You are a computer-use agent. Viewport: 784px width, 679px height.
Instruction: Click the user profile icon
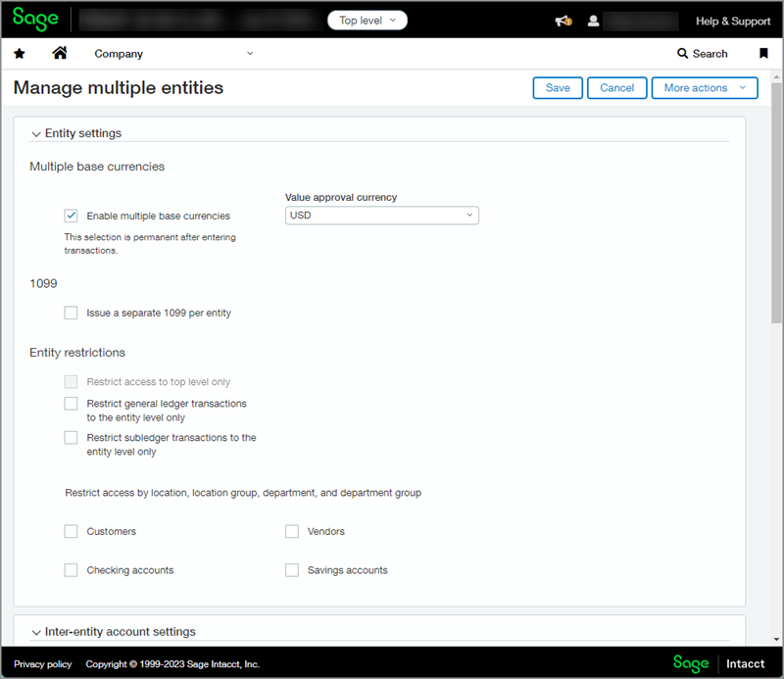click(593, 21)
